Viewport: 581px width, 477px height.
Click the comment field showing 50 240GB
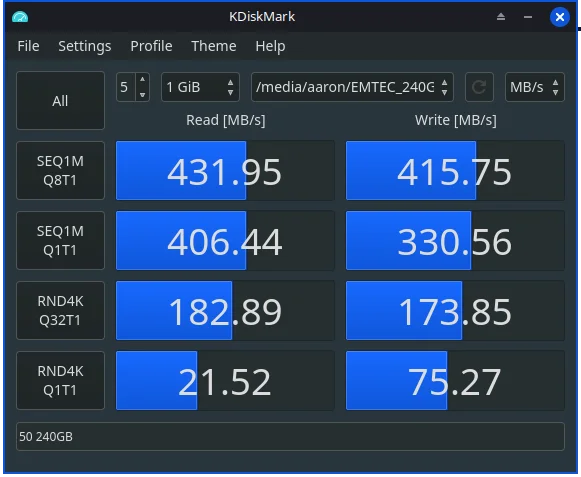click(290, 437)
